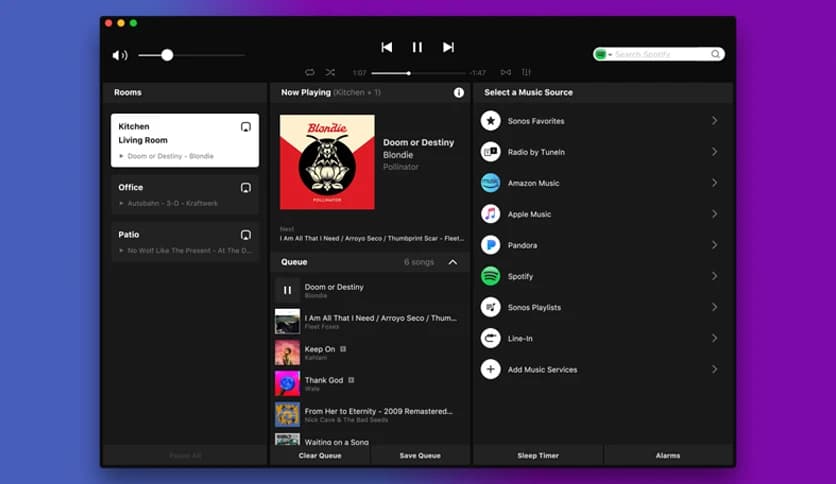Click the Thank God album thumbnail
Image resolution: width=836 pixels, height=484 pixels.
(287, 384)
